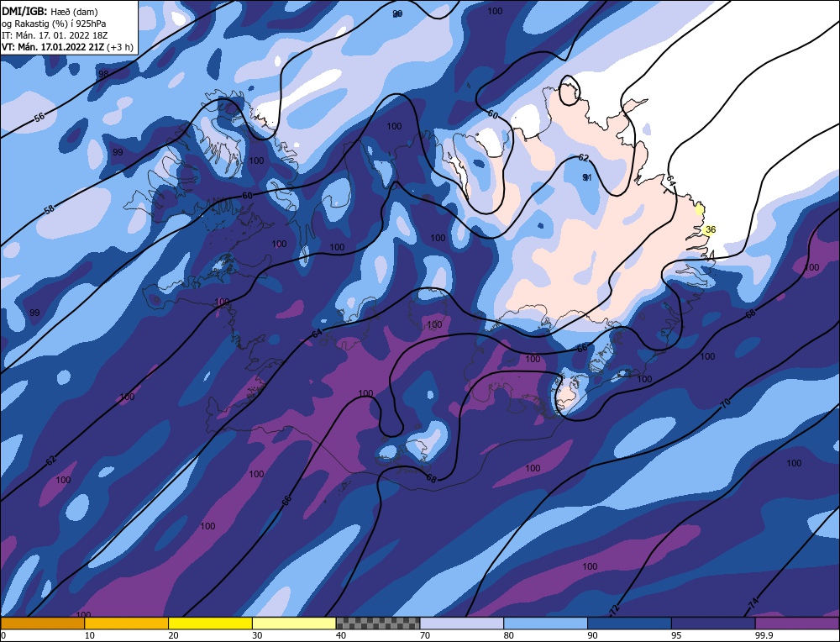Click the light blue 80–90 legend swatch
Viewport: 840px width, 642px height.
coord(545,623)
